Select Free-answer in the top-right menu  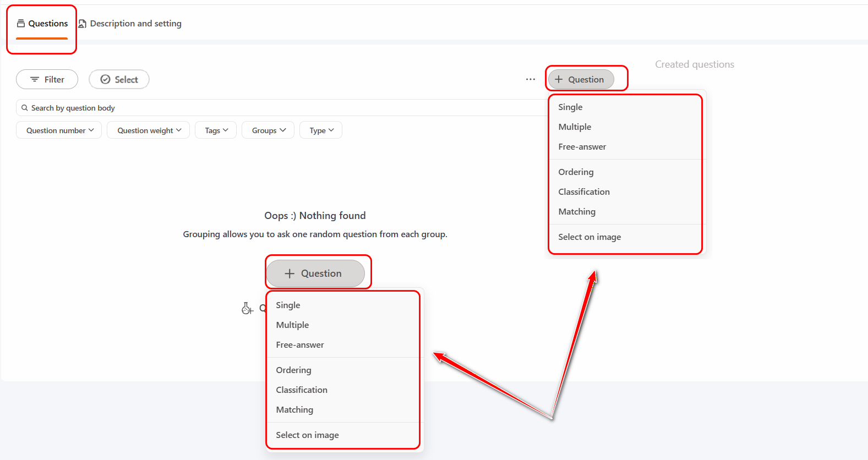pyautogui.click(x=582, y=147)
